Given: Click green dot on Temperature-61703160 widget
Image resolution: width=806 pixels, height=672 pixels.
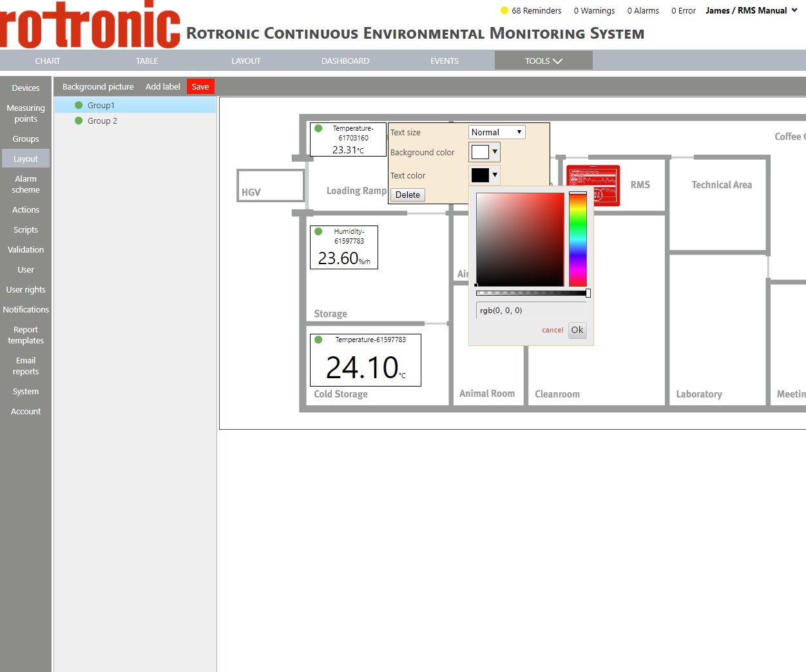Looking at the screenshot, I should click(318, 128).
